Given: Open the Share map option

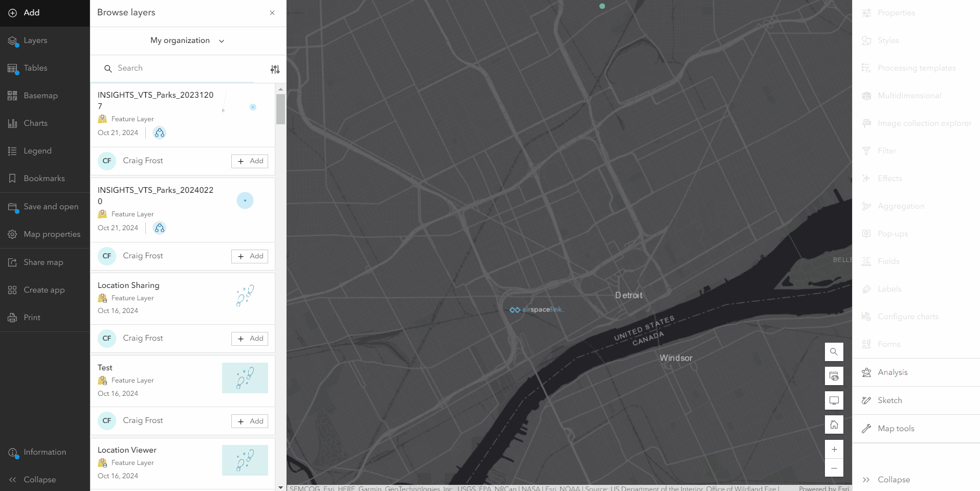Looking at the screenshot, I should click(x=43, y=262).
